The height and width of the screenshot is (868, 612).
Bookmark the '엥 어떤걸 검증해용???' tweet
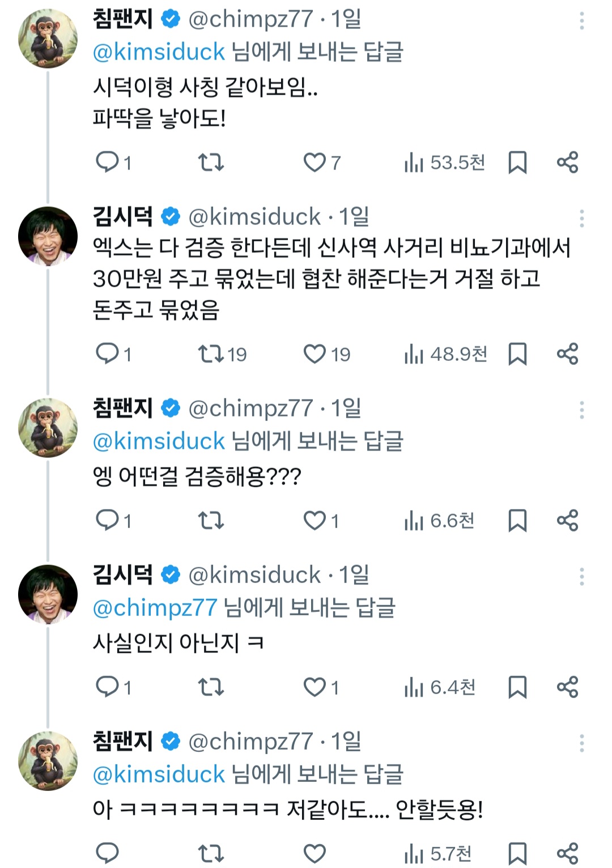click(x=517, y=521)
